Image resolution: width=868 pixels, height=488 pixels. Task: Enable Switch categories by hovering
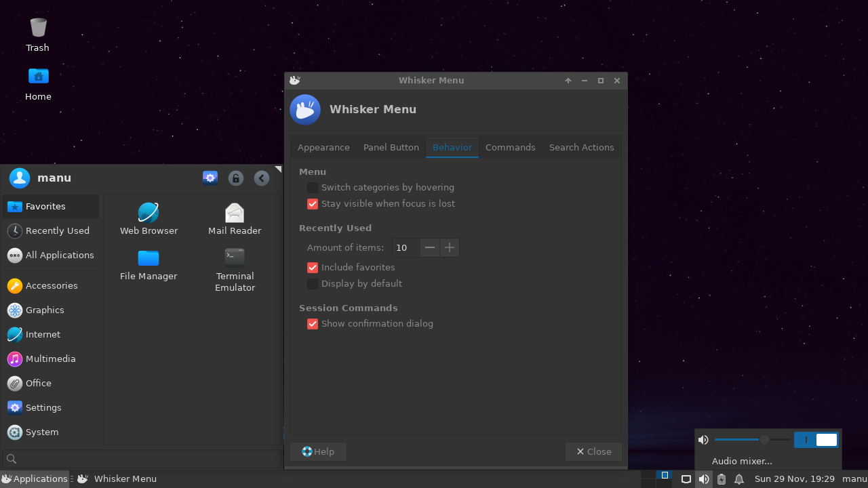click(313, 188)
